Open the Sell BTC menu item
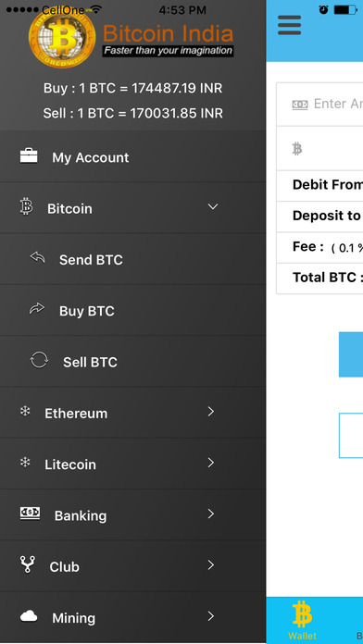The width and height of the screenshot is (363, 644). [x=132, y=362]
